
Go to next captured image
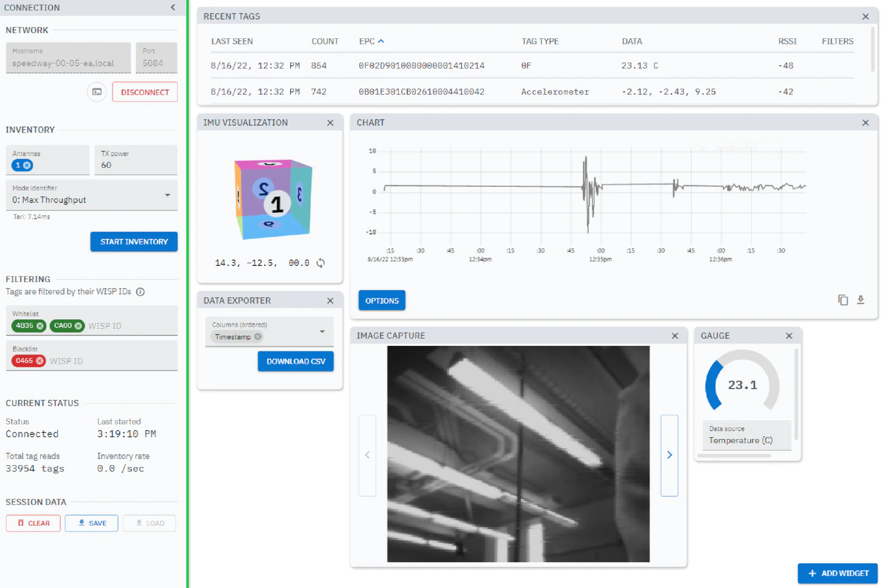point(669,455)
